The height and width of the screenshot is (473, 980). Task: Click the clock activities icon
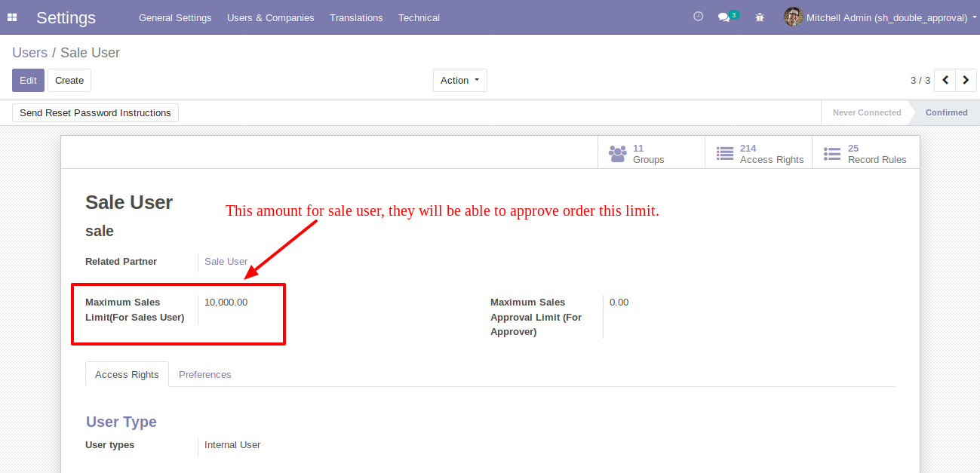698,17
